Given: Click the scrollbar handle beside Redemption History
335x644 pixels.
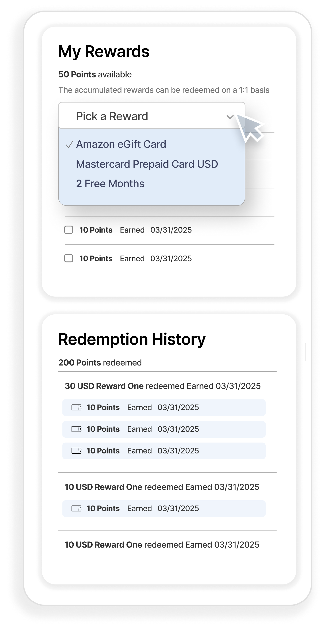Looking at the screenshot, I should tap(305, 352).
